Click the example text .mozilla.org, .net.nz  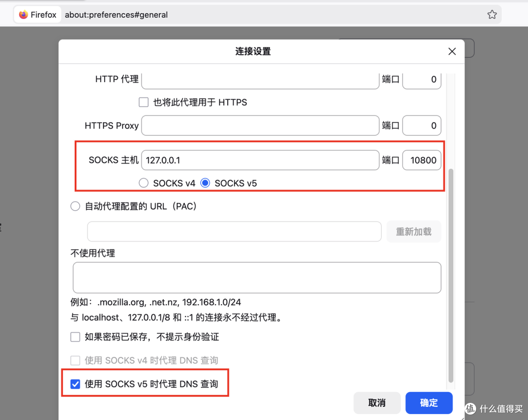[155, 302]
